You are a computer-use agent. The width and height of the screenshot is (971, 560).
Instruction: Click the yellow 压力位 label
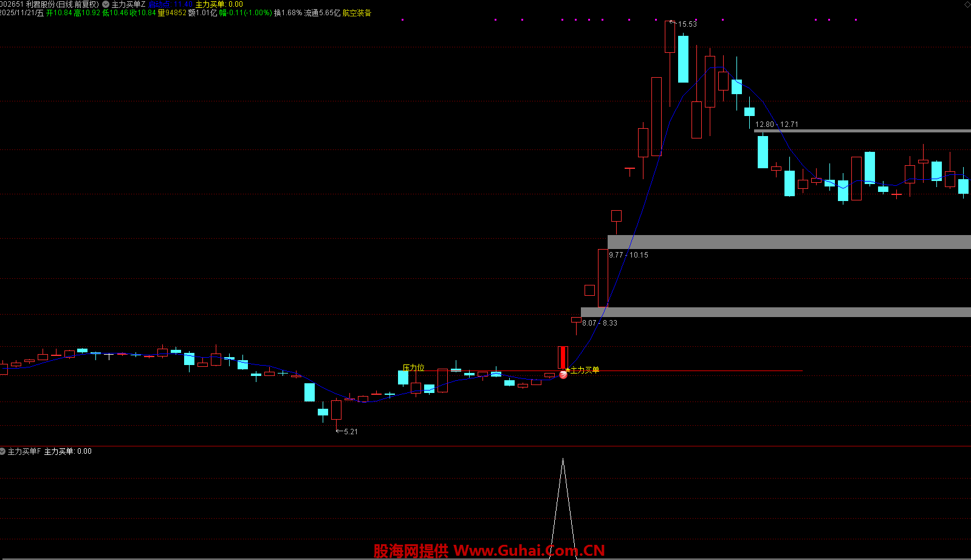point(414,367)
